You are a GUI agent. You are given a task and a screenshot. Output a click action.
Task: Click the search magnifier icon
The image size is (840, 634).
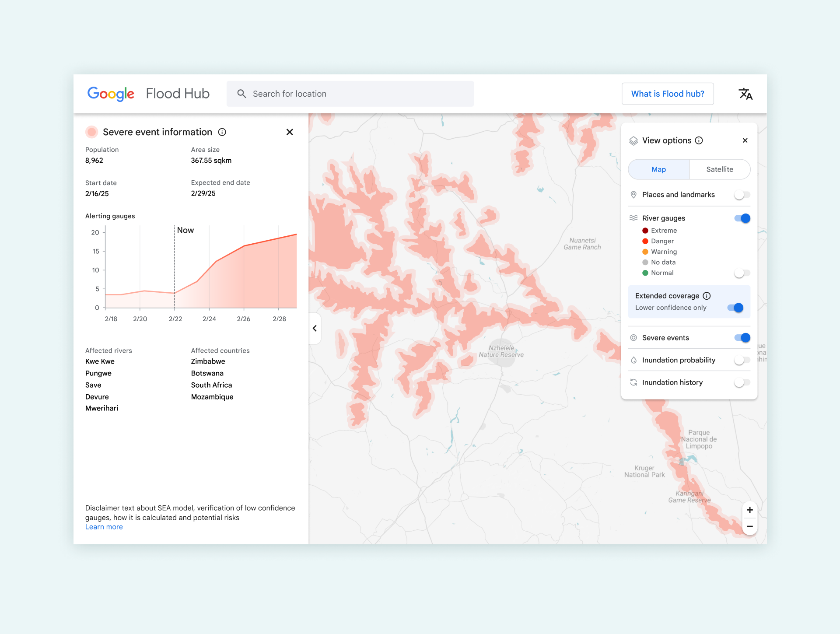[241, 94]
